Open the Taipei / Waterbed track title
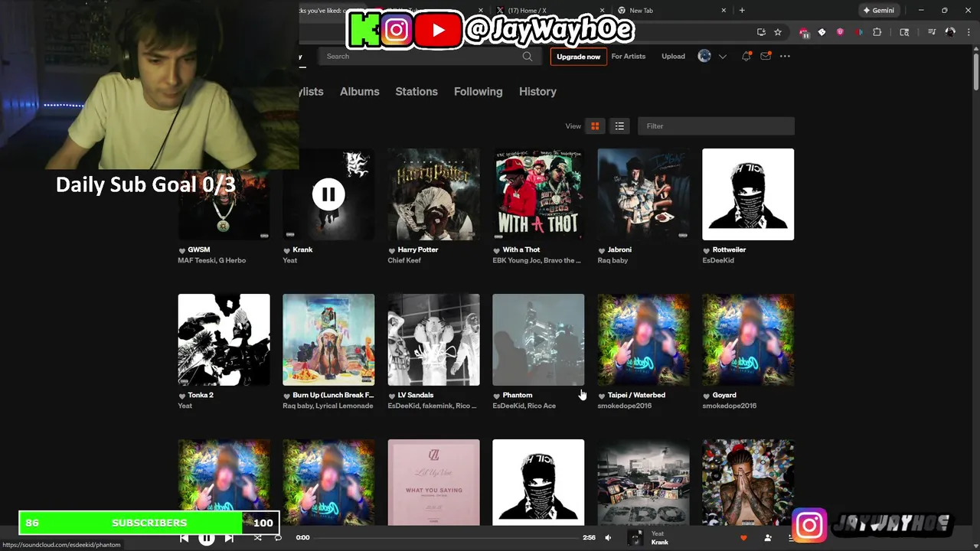980x551 pixels. point(636,396)
